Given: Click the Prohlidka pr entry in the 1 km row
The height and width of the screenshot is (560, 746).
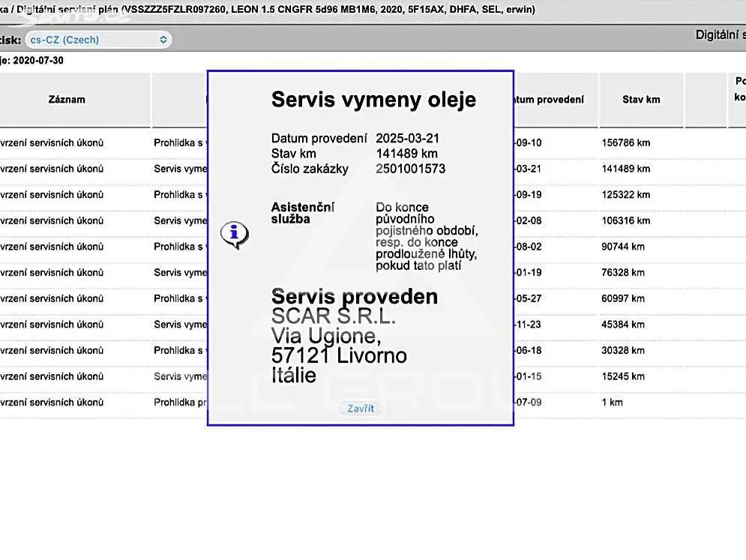Looking at the screenshot, I should (181, 403).
